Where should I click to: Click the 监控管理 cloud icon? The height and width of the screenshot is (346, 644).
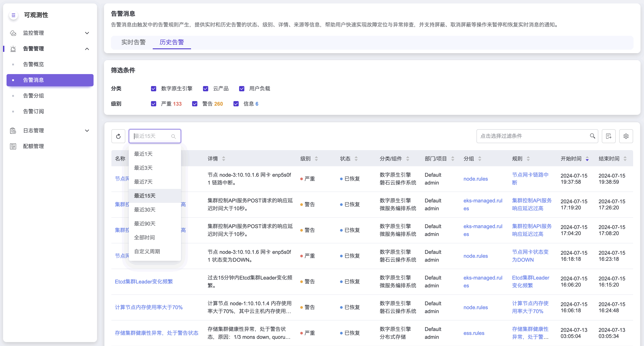13,33
